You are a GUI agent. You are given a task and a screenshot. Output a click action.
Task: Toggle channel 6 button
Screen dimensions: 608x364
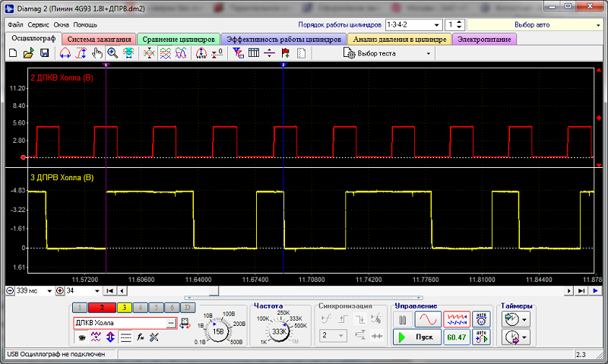(172, 308)
